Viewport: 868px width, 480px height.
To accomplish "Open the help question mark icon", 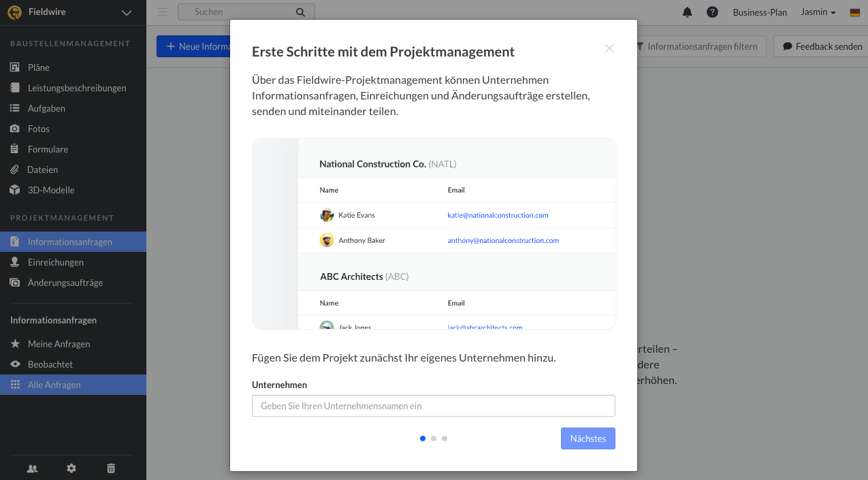I will coord(712,12).
